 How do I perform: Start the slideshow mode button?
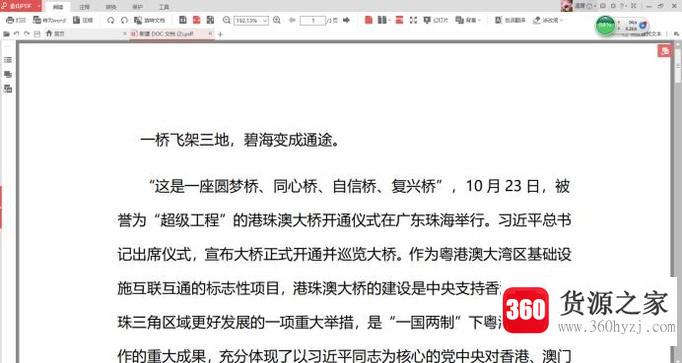click(435, 20)
